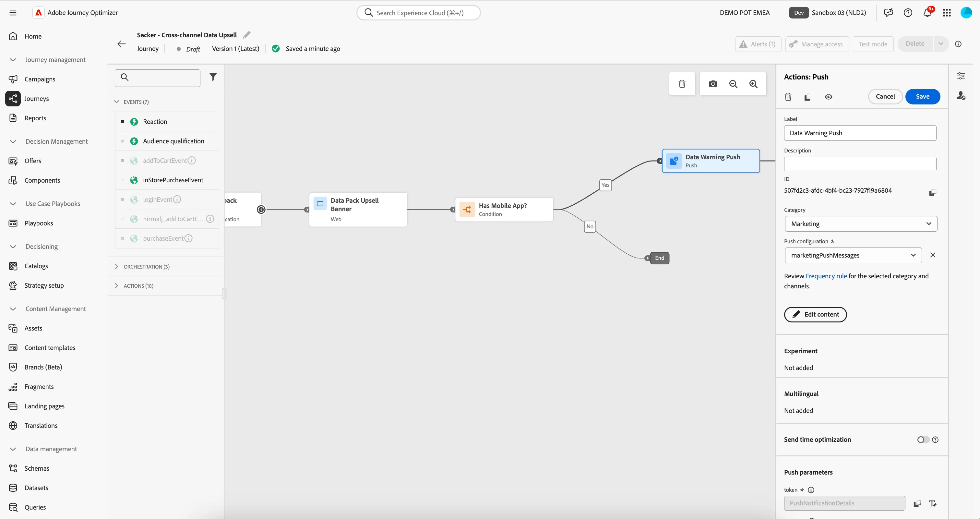Click the Save button
The image size is (980, 519).
(923, 97)
